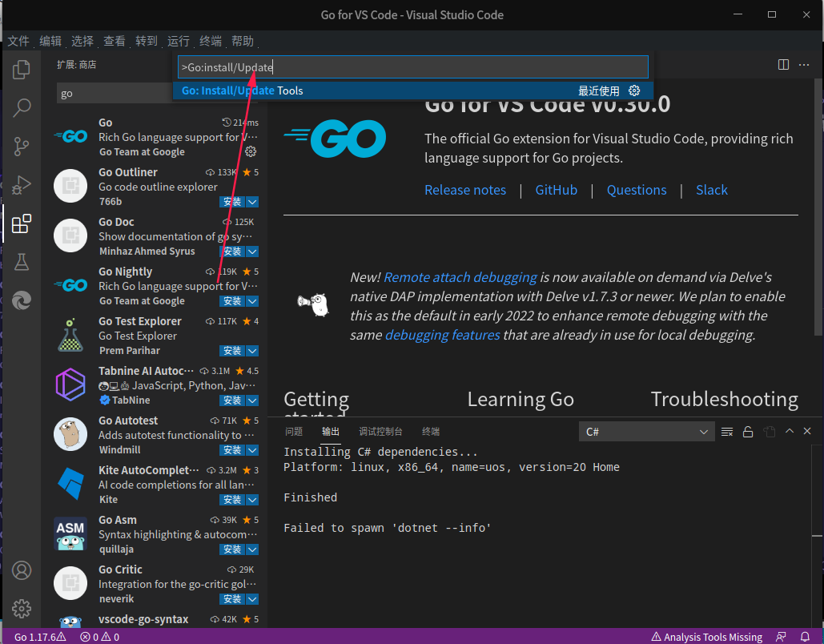Viewport: 824px width, 644px height.
Task: Open the Testing flask view
Action: pos(21,262)
